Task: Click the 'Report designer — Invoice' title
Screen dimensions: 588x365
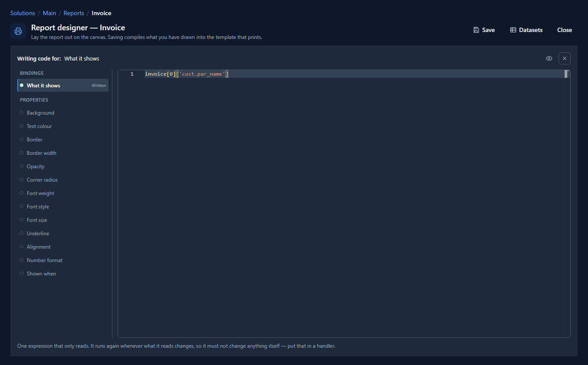Action: (78, 28)
